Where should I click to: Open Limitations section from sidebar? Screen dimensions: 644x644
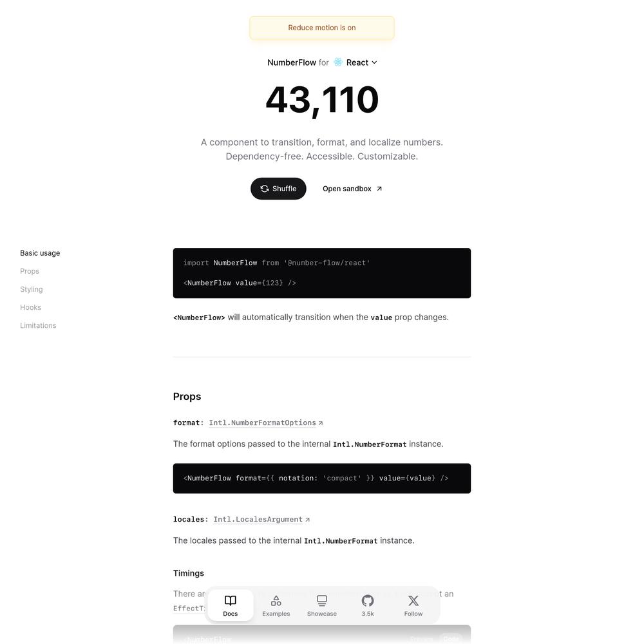(38, 325)
